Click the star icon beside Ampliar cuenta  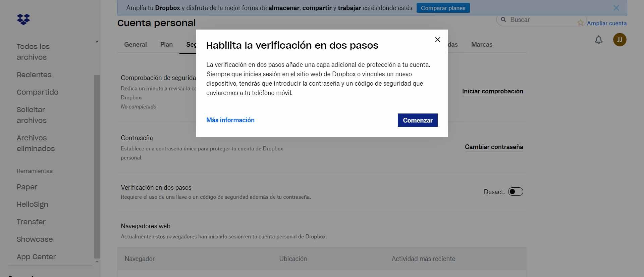click(x=581, y=23)
